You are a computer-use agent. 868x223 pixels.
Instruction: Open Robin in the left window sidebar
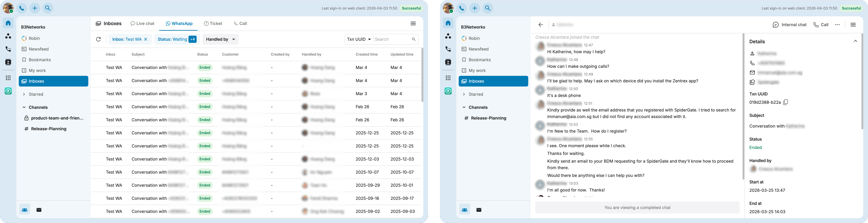click(x=54, y=38)
